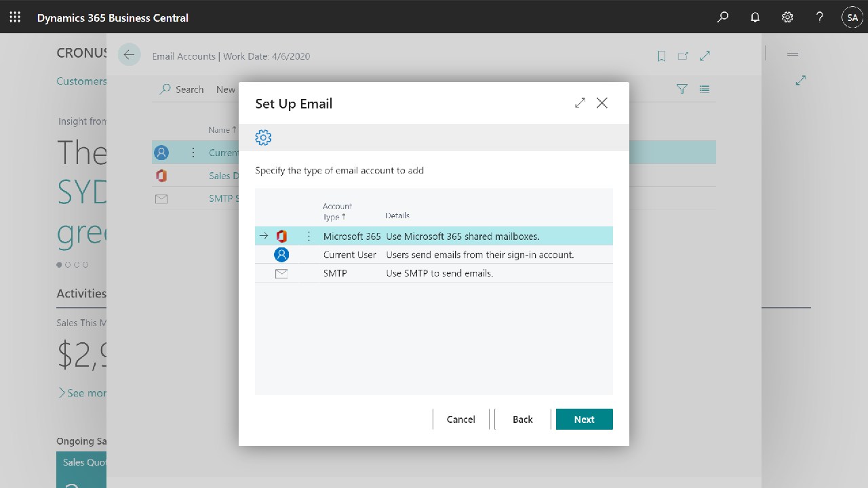Image resolution: width=868 pixels, height=488 pixels.
Task: Click 'Use SMTP to send emails.' text
Action: point(439,273)
